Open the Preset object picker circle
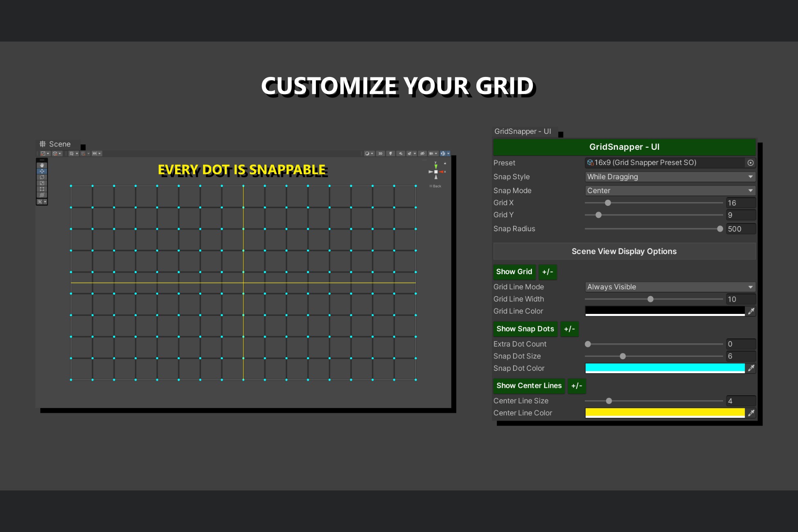 point(751,163)
